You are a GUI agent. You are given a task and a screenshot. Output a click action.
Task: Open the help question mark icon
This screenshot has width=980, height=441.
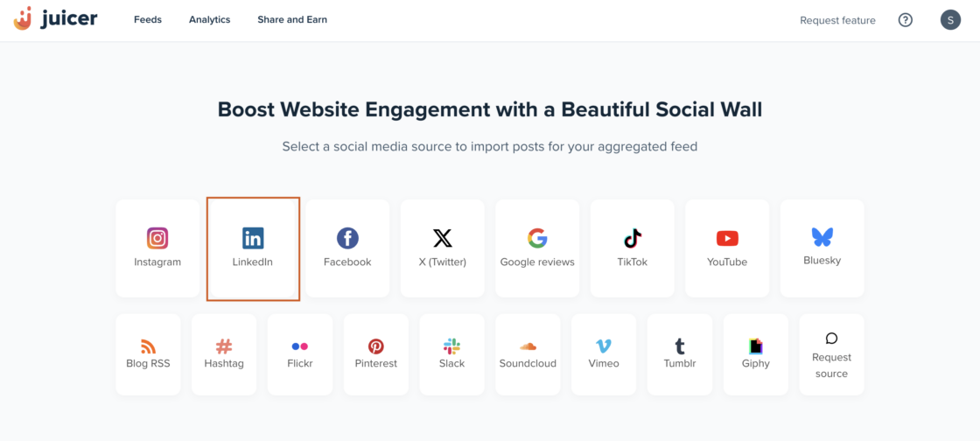906,20
